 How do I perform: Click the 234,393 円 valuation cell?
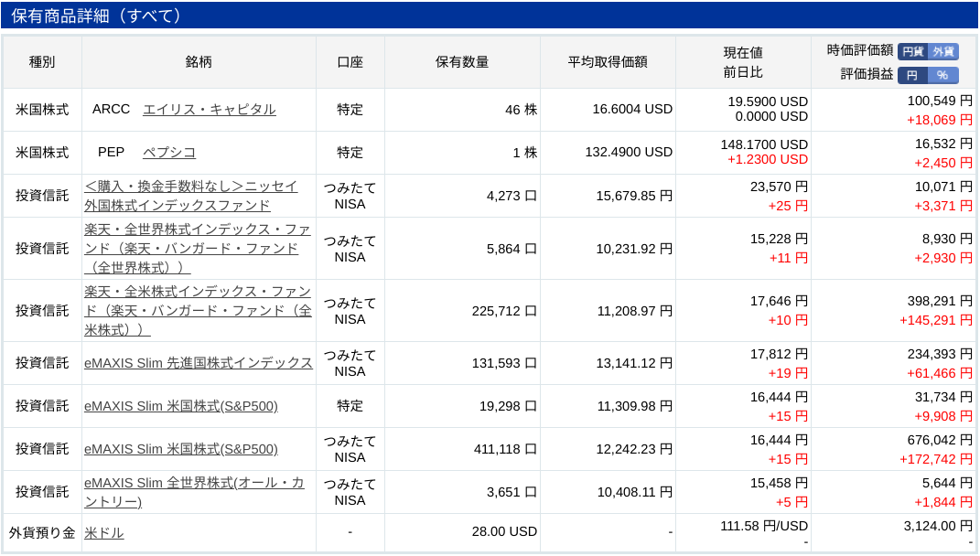tap(940, 354)
